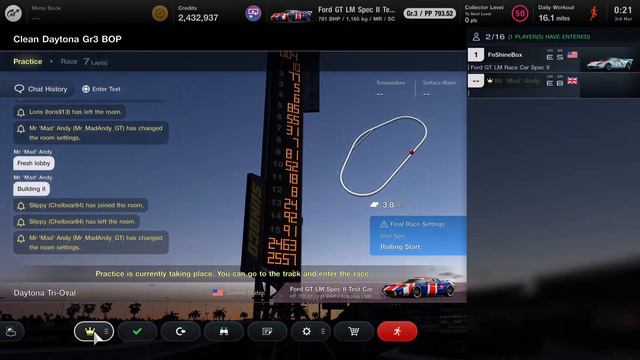The width and height of the screenshot is (640, 360).
Task: Click Enter Text chat field
Action: (x=101, y=89)
